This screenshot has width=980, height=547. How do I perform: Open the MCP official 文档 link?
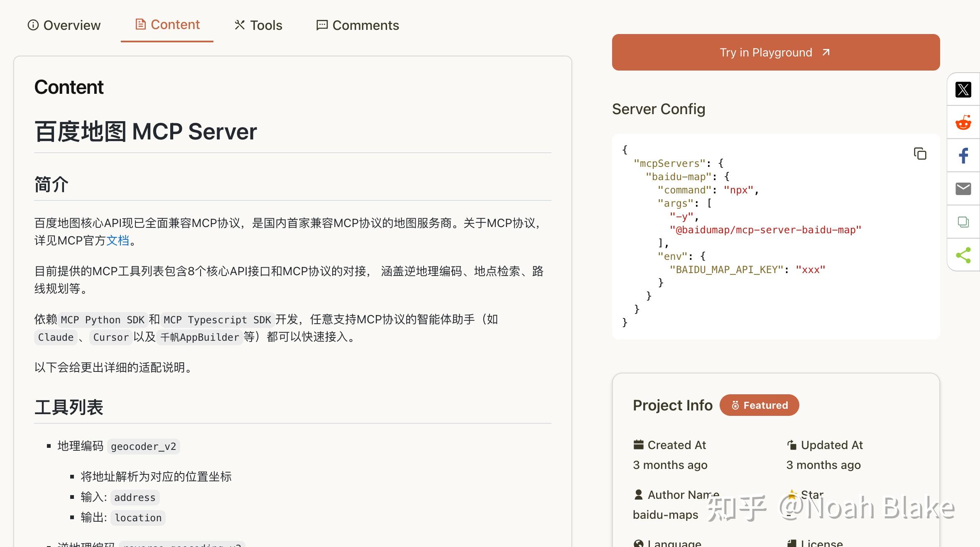pos(118,240)
